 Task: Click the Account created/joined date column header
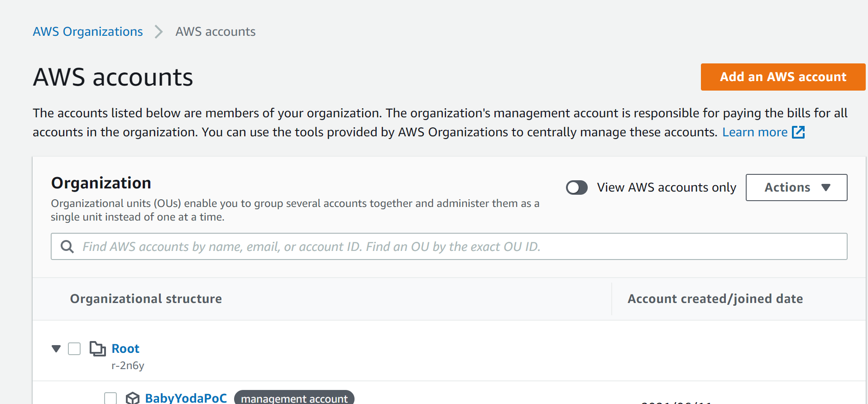pyautogui.click(x=715, y=299)
